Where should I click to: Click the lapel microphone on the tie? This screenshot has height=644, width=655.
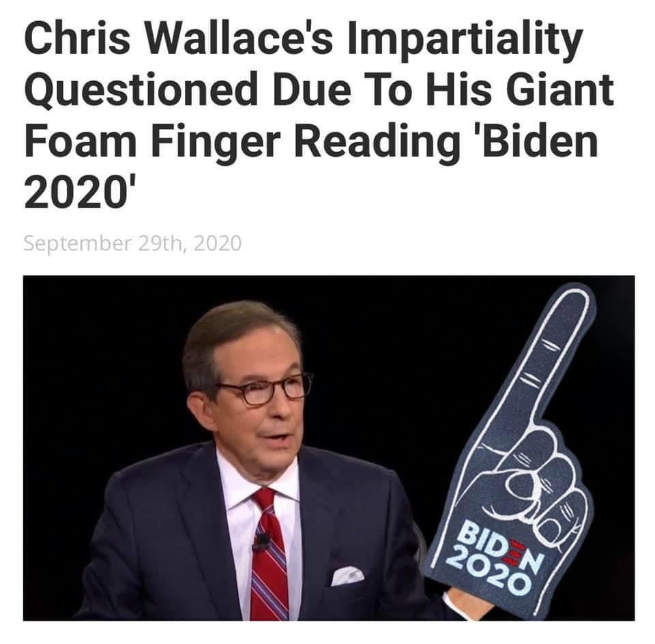click(261, 542)
